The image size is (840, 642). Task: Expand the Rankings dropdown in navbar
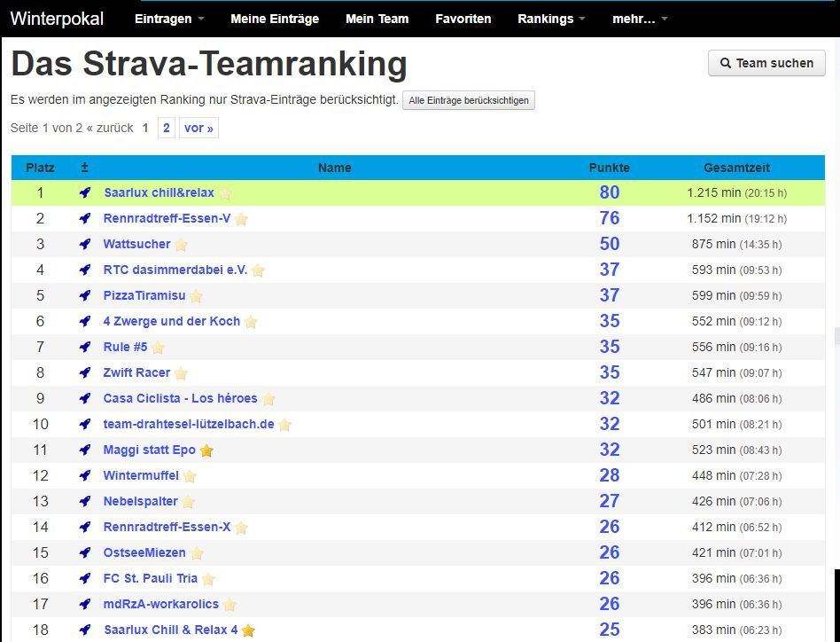tap(551, 19)
